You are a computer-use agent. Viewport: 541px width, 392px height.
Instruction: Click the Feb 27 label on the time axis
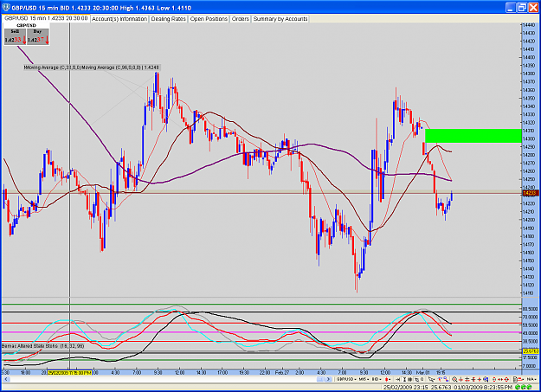coord(282,373)
